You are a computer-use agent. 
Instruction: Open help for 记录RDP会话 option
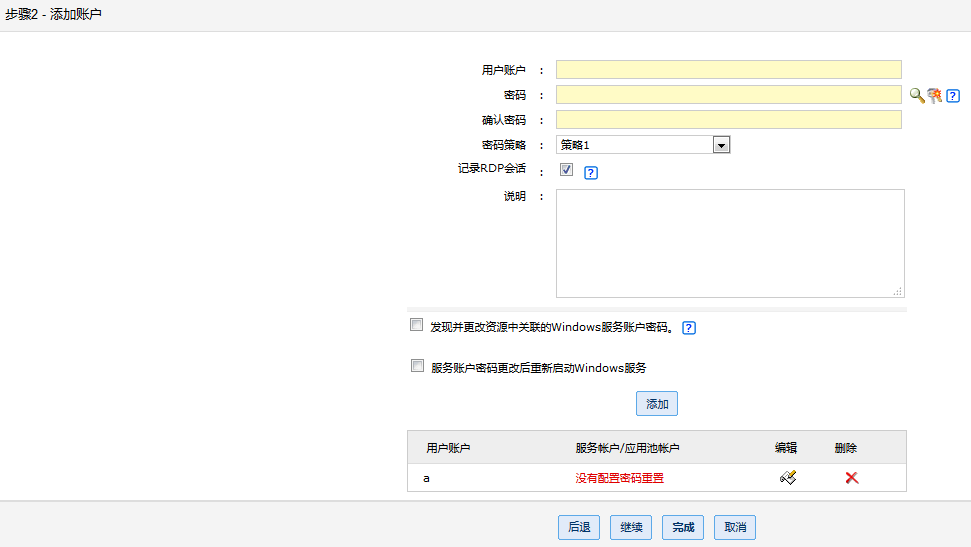590,172
